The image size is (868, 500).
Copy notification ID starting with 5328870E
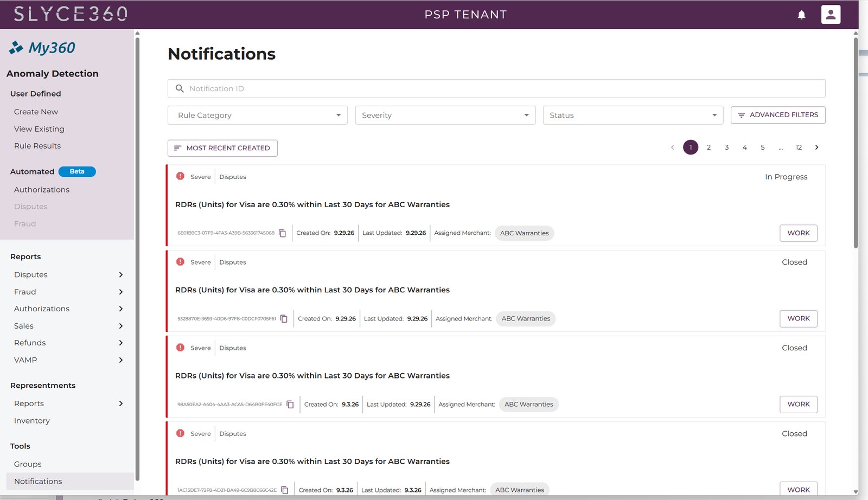(284, 319)
